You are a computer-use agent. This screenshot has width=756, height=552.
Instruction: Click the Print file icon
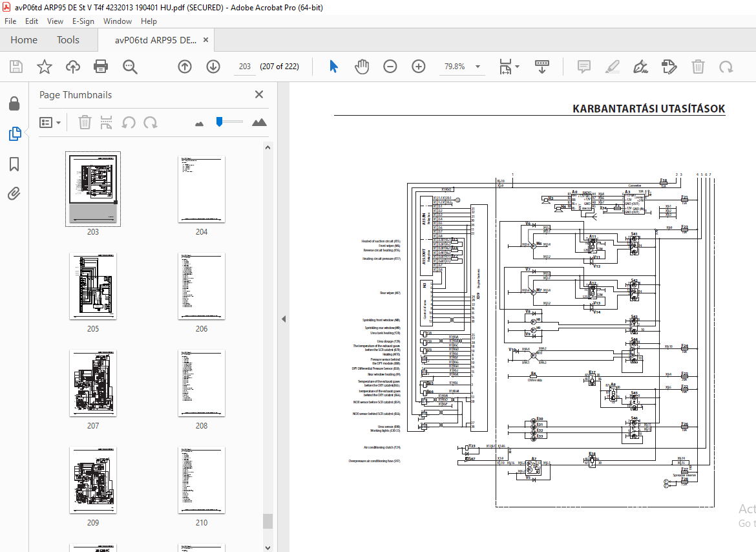(101, 67)
